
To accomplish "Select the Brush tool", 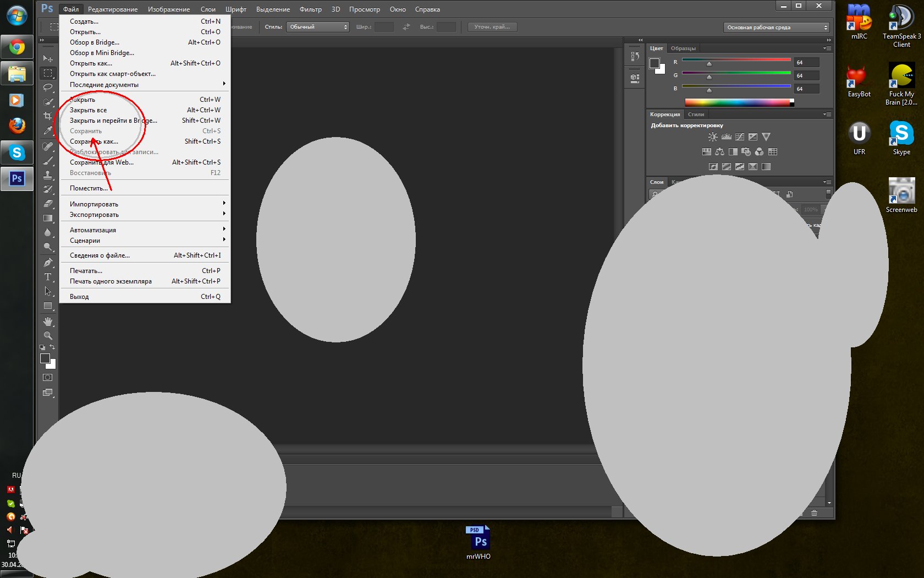I will point(48,161).
